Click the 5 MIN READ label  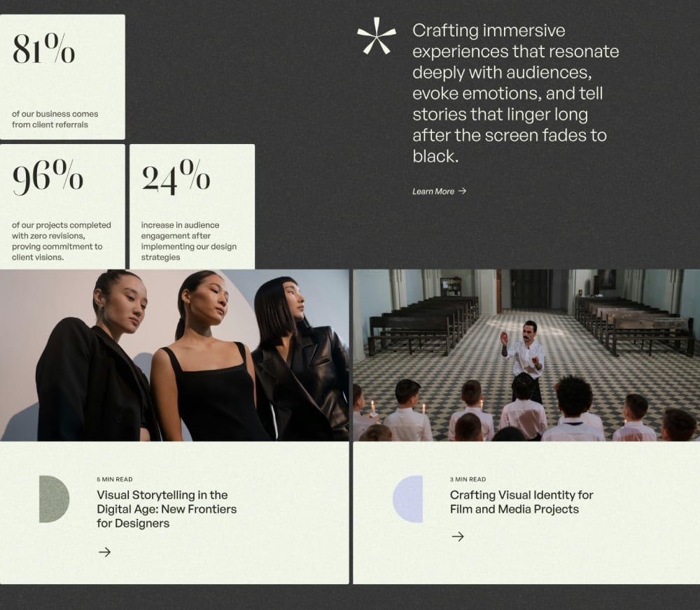pos(114,479)
